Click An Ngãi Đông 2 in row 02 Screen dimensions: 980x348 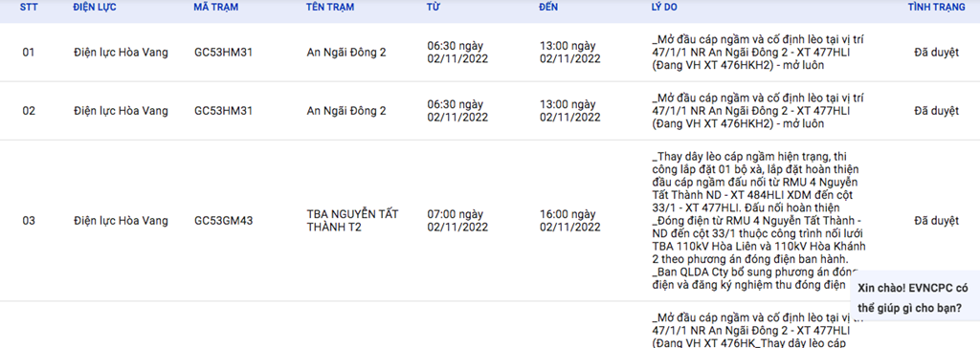click(346, 111)
